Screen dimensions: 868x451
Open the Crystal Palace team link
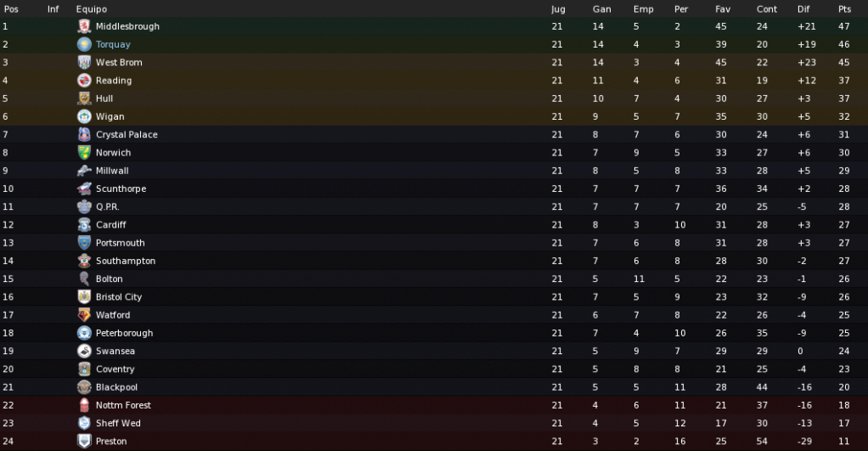click(127, 134)
